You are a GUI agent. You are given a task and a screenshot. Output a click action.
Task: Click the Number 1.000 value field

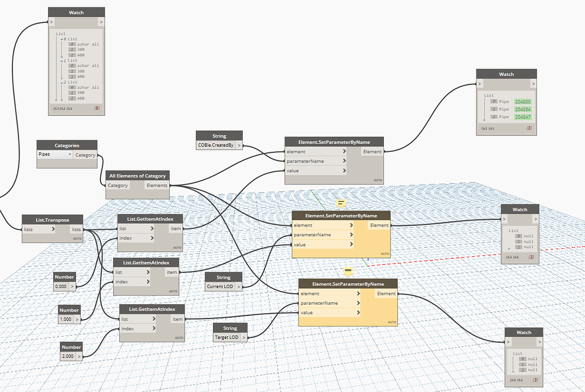tap(66, 320)
